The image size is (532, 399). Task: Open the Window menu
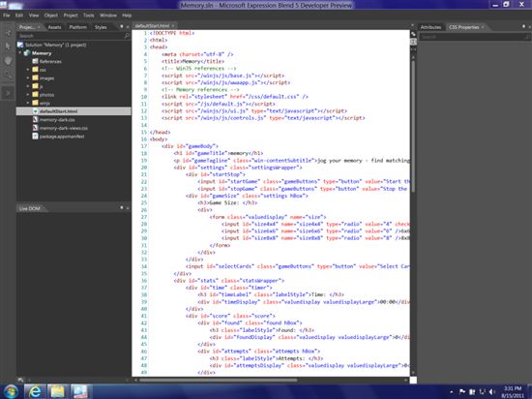coord(108,15)
